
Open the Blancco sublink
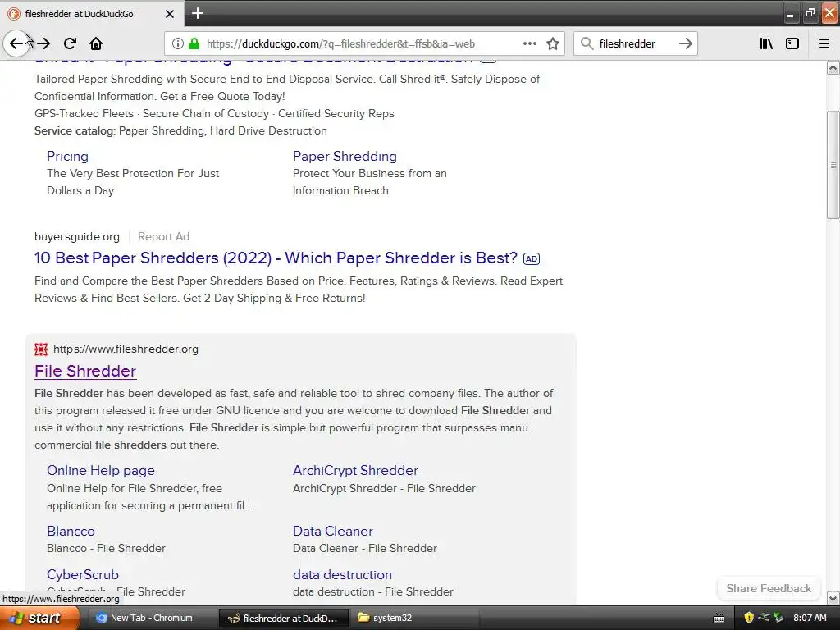(71, 532)
